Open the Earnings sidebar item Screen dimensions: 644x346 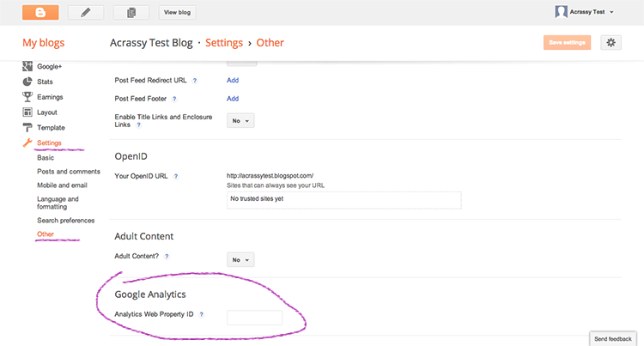pyautogui.click(x=50, y=97)
